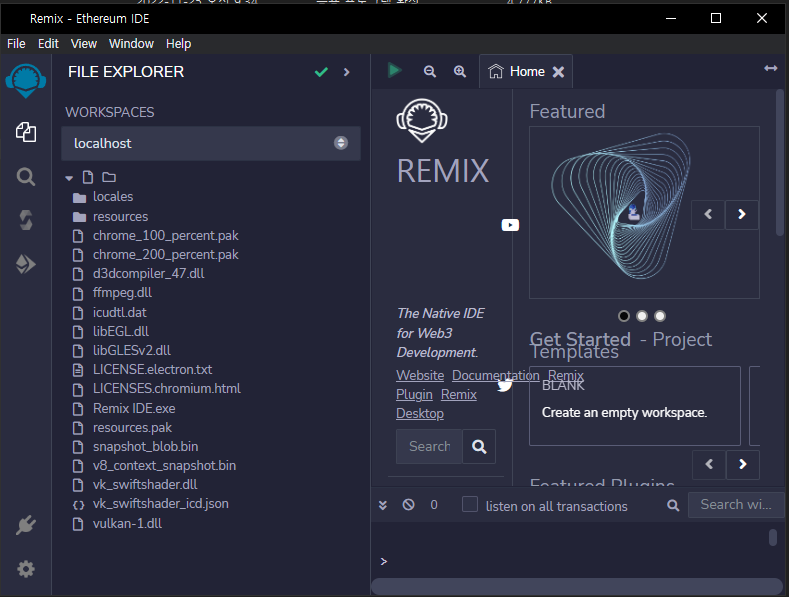Open the File menu
The width and height of the screenshot is (789, 597).
click(16, 44)
